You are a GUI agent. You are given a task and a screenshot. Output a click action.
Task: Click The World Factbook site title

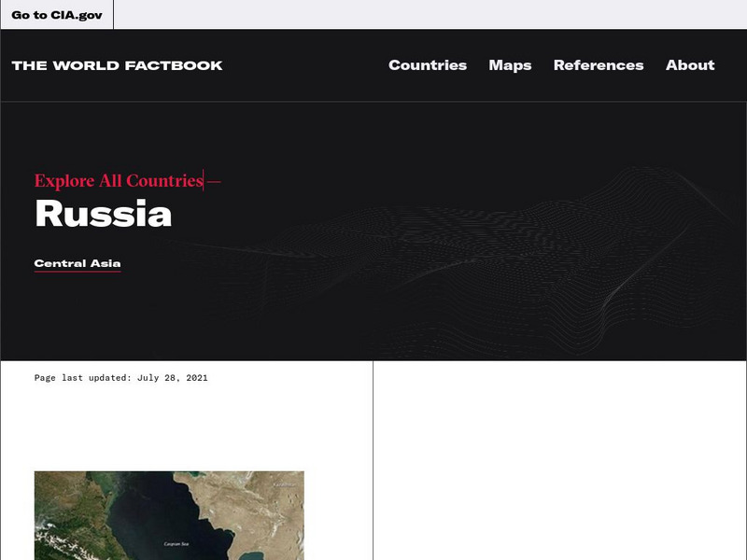(x=118, y=65)
